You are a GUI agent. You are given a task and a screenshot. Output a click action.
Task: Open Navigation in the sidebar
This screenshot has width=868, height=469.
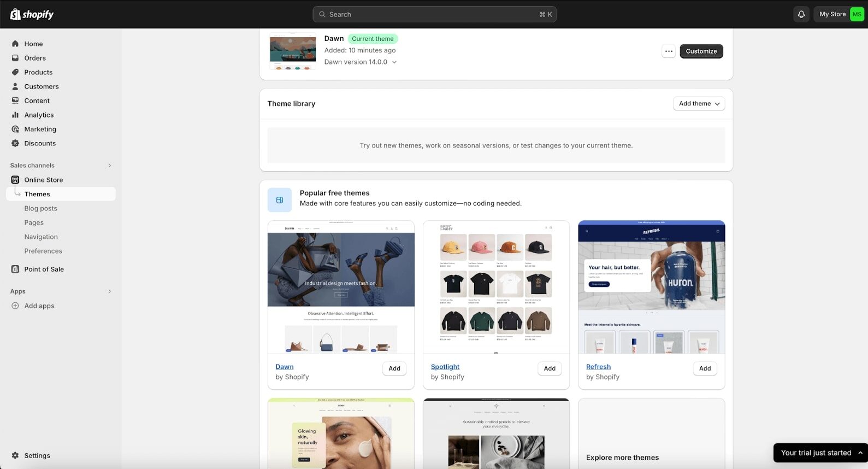(x=41, y=237)
